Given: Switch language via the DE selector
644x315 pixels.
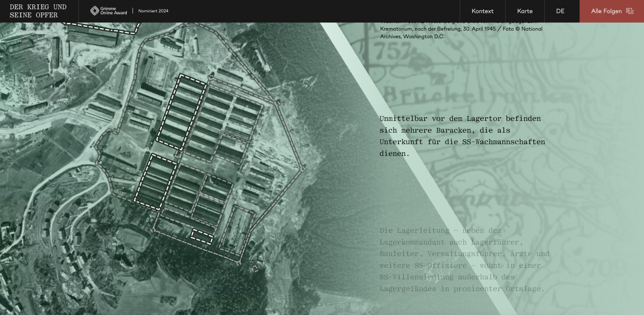Looking at the screenshot, I should click(x=560, y=11).
